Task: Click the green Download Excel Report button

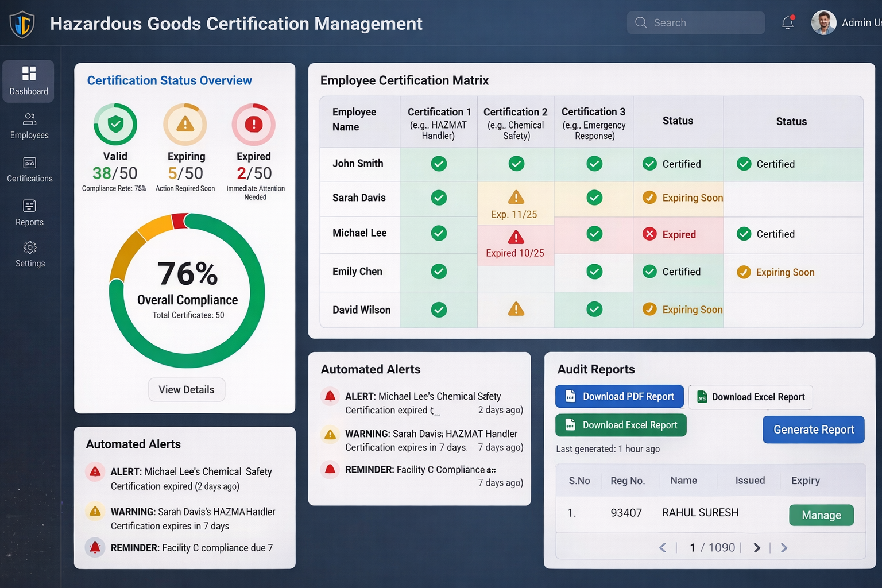Action: click(x=621, y=425)
